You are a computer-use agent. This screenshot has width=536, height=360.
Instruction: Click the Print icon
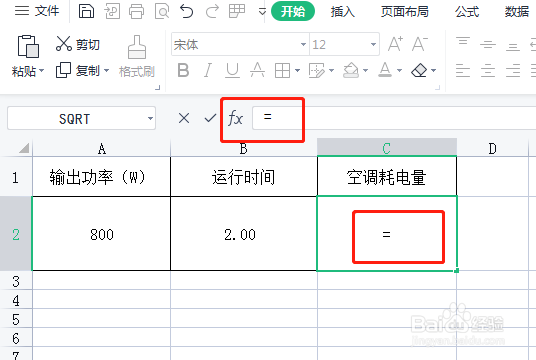pos(136,11)
